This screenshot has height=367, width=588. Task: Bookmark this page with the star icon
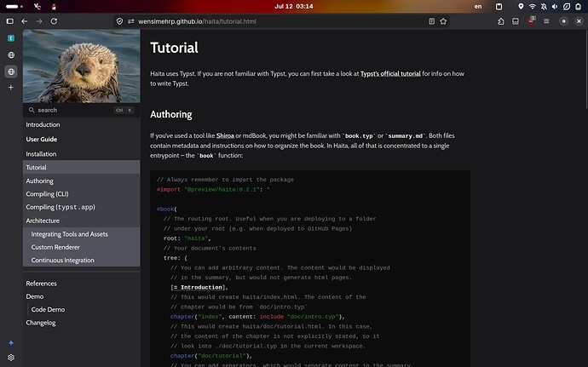click(x=443, y=21)
